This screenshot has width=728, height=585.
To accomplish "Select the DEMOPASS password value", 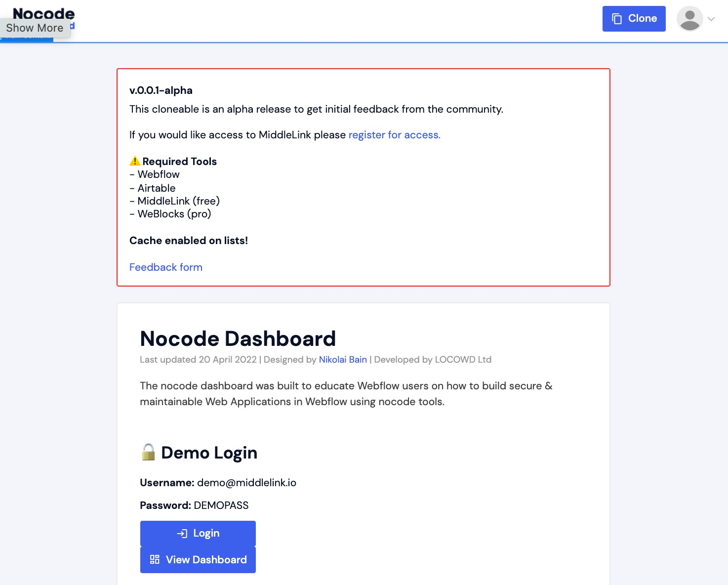I will point(221,505).
